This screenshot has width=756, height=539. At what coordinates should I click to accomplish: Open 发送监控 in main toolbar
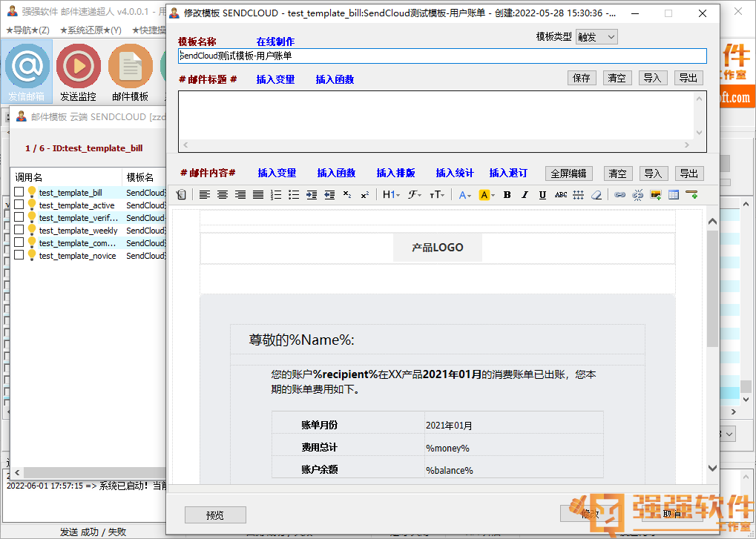coord(78,72)
